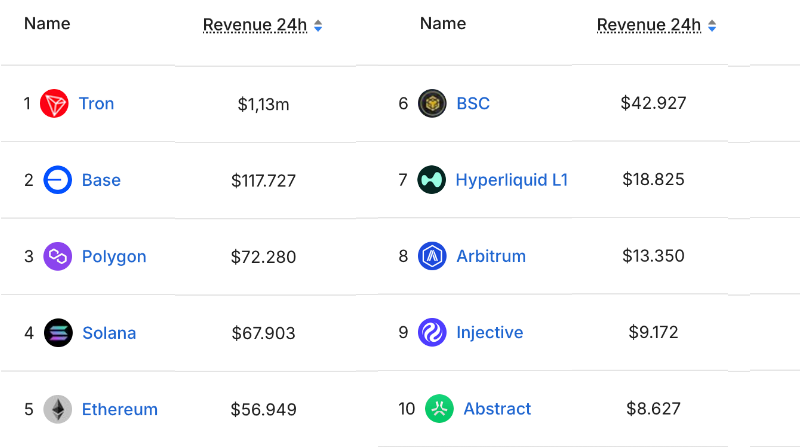Click rank number 6 beside BSC
The height and width of the screenshot is (447, 800).
click(403, 104)
